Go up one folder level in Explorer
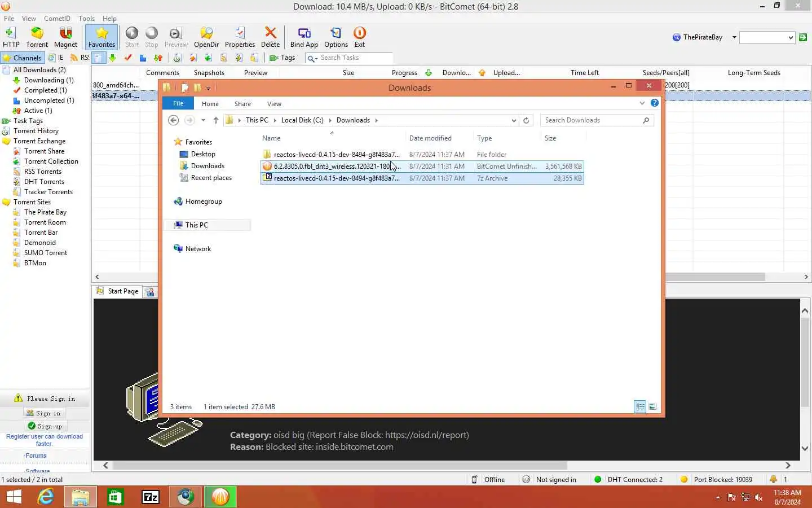The image size is (812, 508). pos(216,120)
